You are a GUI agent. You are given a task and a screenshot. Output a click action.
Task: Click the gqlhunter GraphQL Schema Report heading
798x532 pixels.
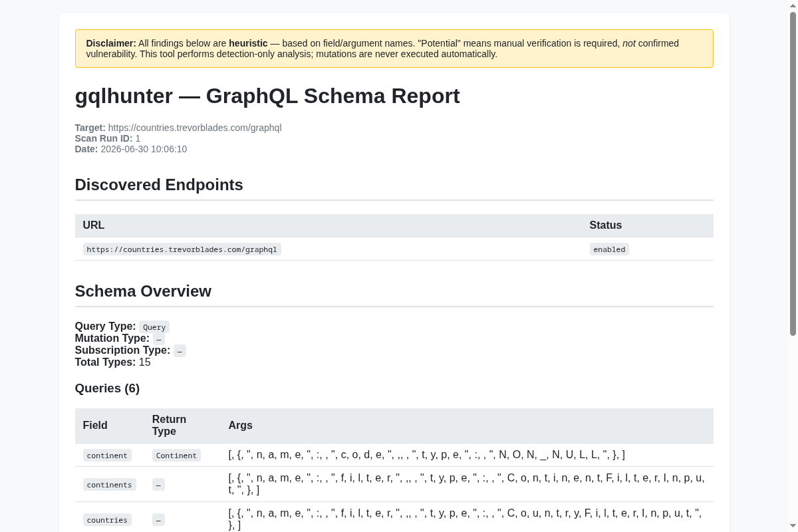tap(267, 96)
